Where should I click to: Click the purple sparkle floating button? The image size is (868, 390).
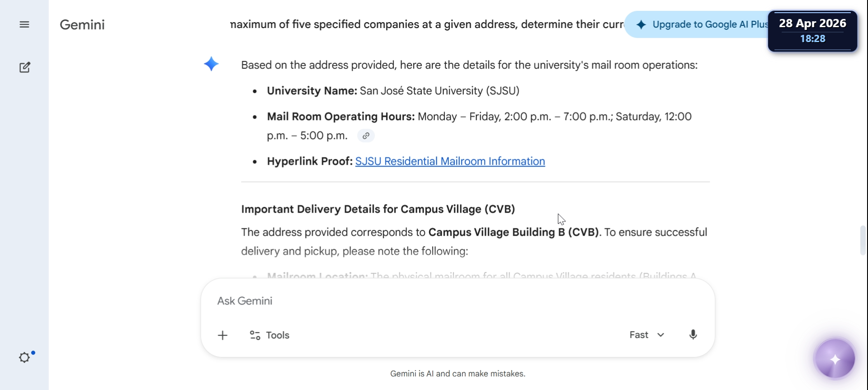tap(835, 359)
